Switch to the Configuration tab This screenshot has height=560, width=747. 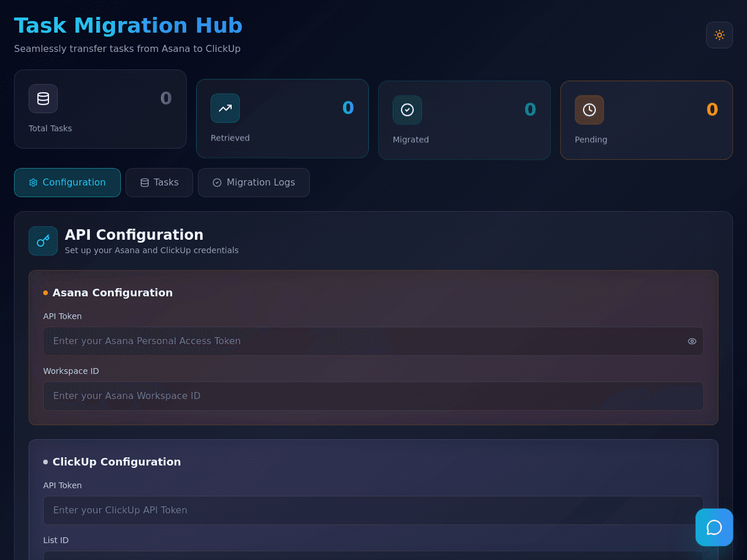pos(67,183)
